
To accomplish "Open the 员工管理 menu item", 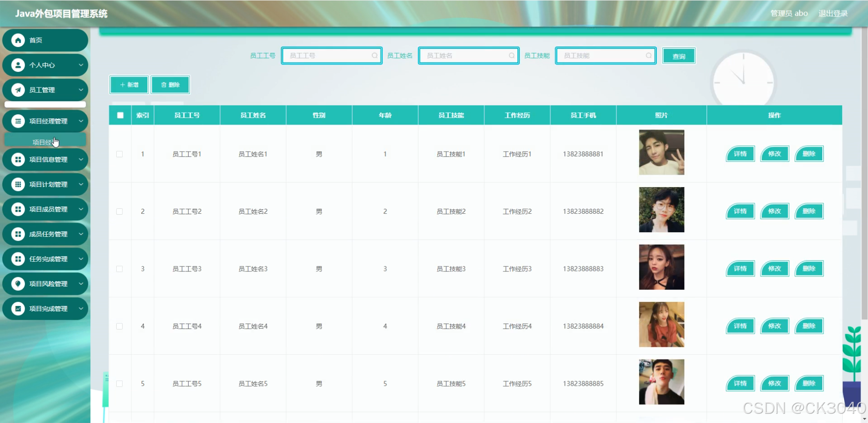I will [45, 90].
